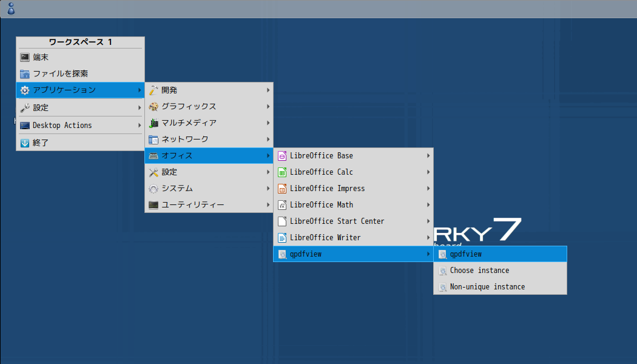Click the down-arrow icon beside 終了

[x=25, y=143]
